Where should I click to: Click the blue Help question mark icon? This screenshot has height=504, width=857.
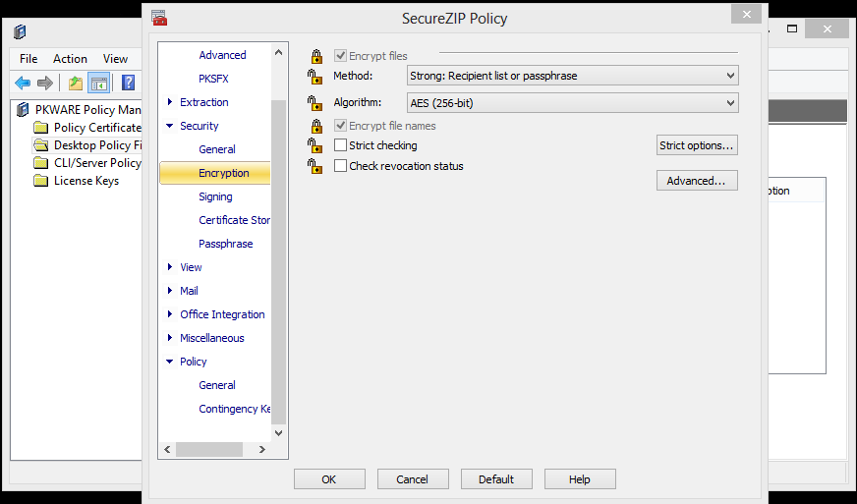[x=128, y=83]
